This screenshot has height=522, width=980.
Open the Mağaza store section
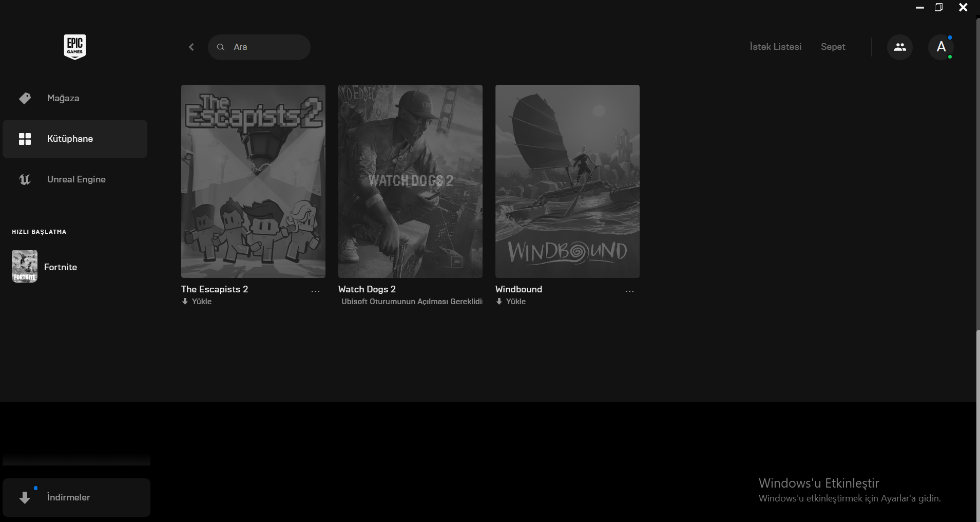click(x=75, y=98)
